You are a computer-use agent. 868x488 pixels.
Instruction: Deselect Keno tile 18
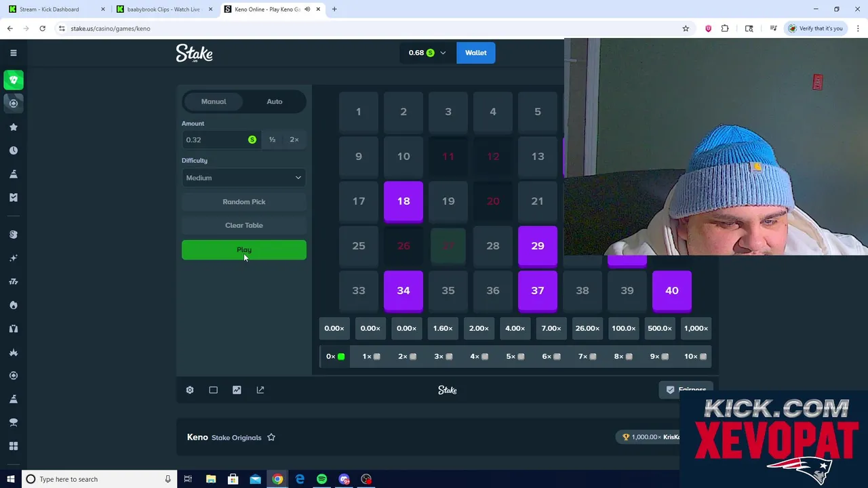403,201
